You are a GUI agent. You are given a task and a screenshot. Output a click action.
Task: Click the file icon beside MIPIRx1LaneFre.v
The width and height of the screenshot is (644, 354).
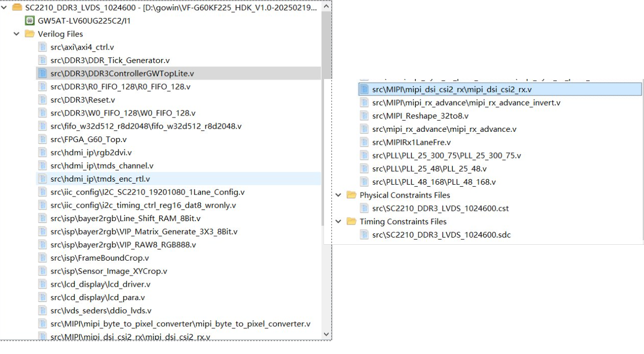click(x=364, y=142)
